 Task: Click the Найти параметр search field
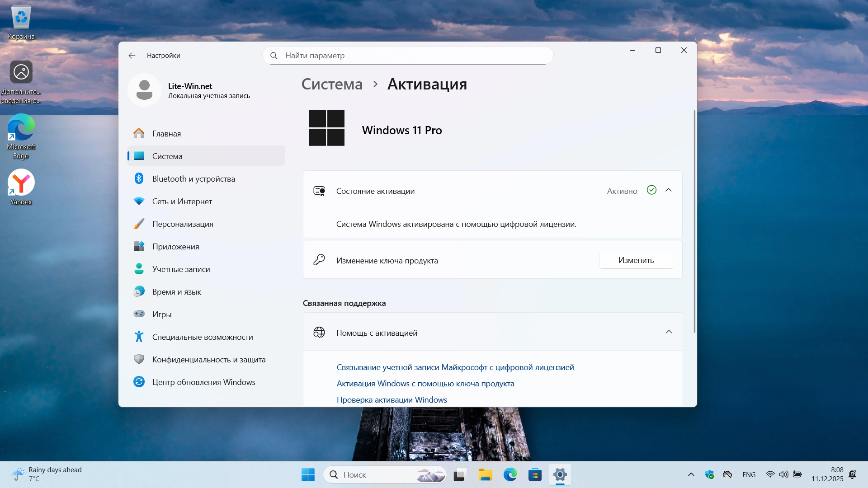pyautogui.click(x=407, y=56)
